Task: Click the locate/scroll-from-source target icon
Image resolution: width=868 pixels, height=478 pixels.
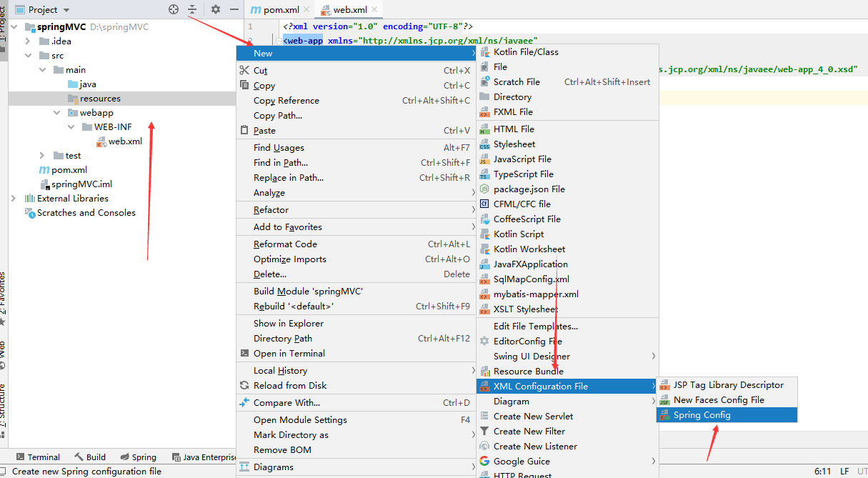Action: coord(174,9)
